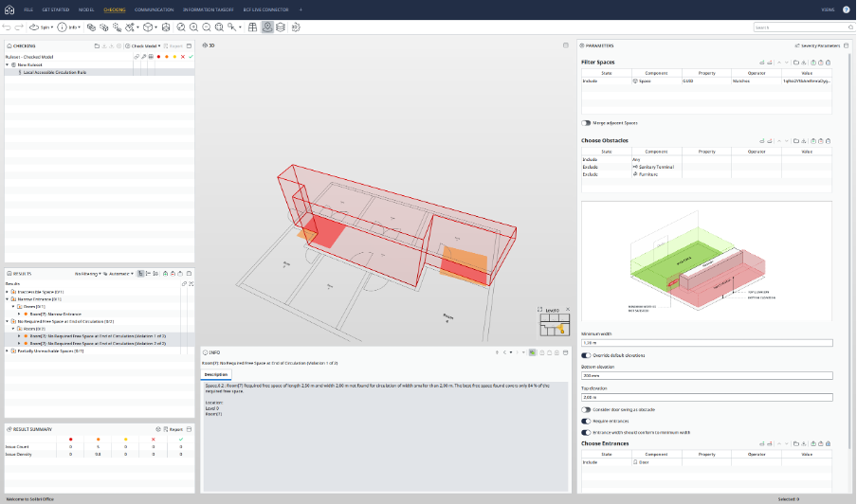Click the floor plan grid icon
857x504 pixels.
click(x=252, y=27)
